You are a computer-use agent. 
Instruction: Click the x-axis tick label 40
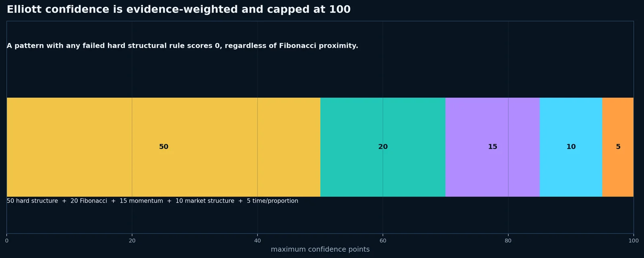click(x=257, y=241)
